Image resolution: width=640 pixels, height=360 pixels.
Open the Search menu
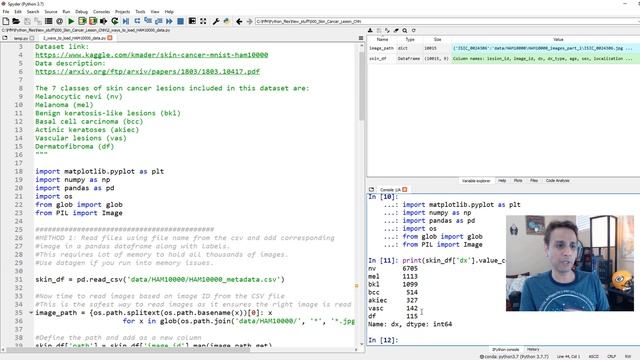(33, 12)
